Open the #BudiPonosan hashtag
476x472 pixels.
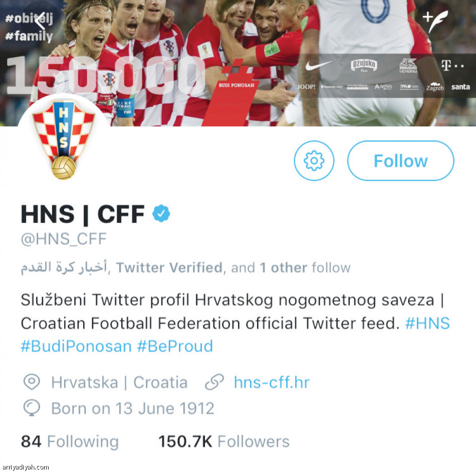pos(76,346)
